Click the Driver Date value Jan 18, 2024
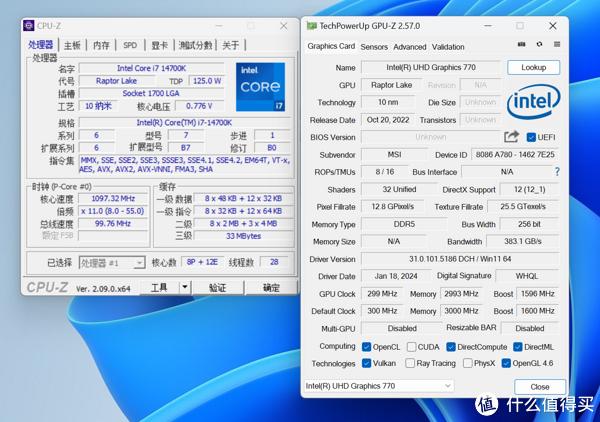 point(396,276)
